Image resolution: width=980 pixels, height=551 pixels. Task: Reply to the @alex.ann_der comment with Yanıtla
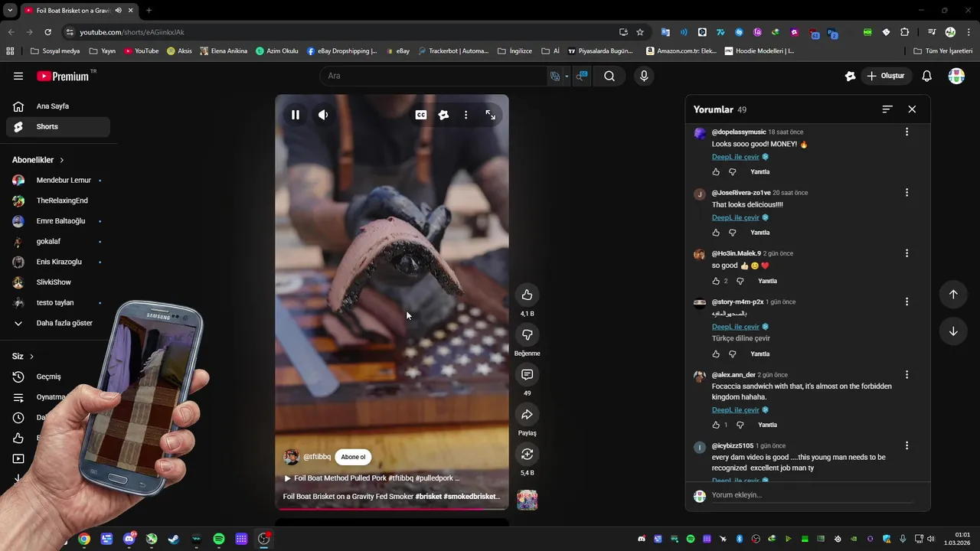pos(767,425)
